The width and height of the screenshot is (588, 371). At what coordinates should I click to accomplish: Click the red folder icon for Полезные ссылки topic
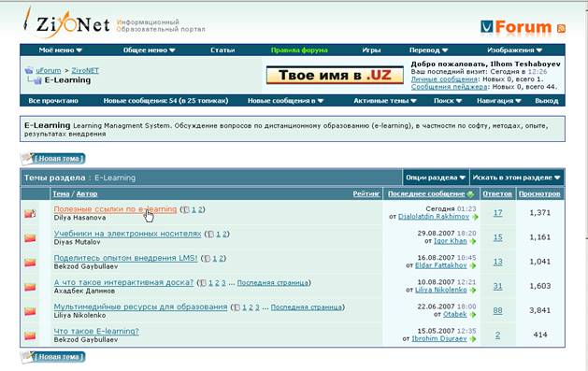(x=30, y=214)
